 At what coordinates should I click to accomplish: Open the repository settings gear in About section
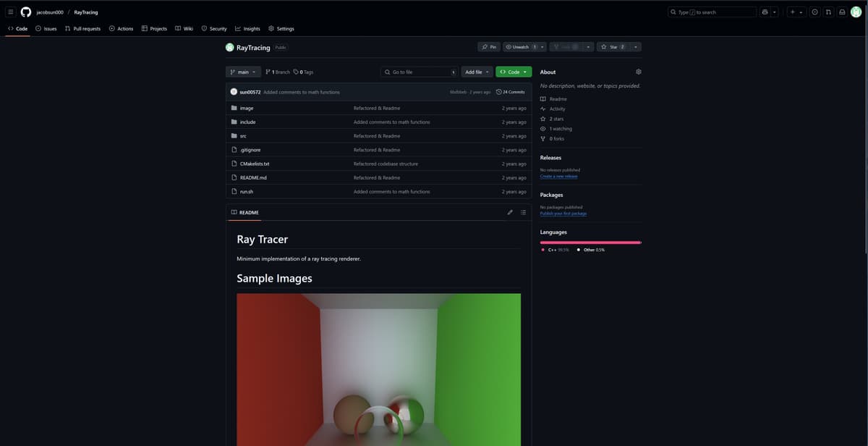pos(637,72)
